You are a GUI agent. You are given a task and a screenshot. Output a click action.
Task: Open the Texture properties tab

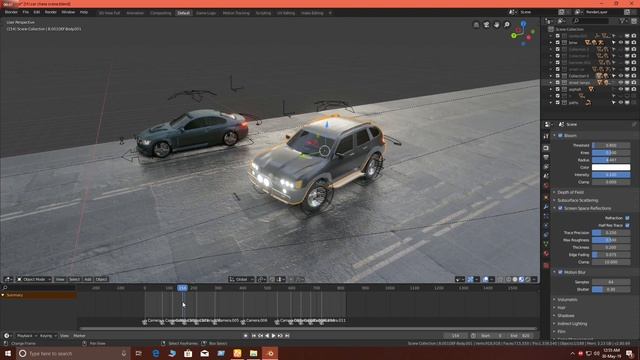tap(546, 265)
